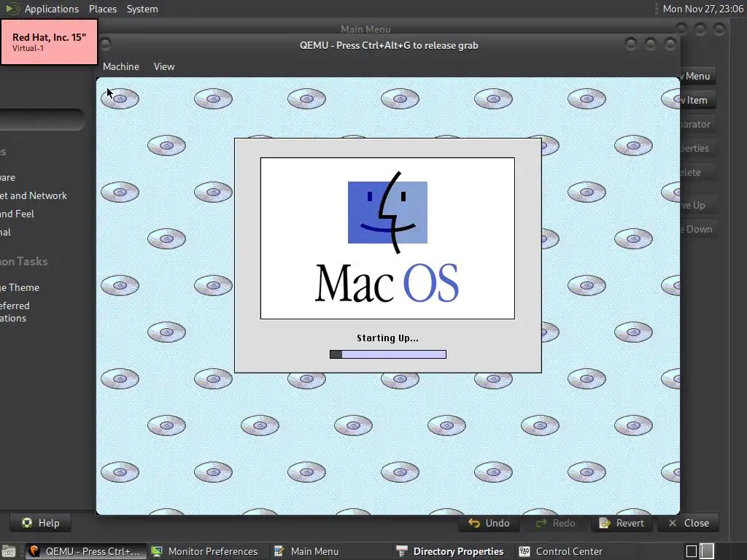
Task: Click the Starting Up... text
Action: point(387,338)
